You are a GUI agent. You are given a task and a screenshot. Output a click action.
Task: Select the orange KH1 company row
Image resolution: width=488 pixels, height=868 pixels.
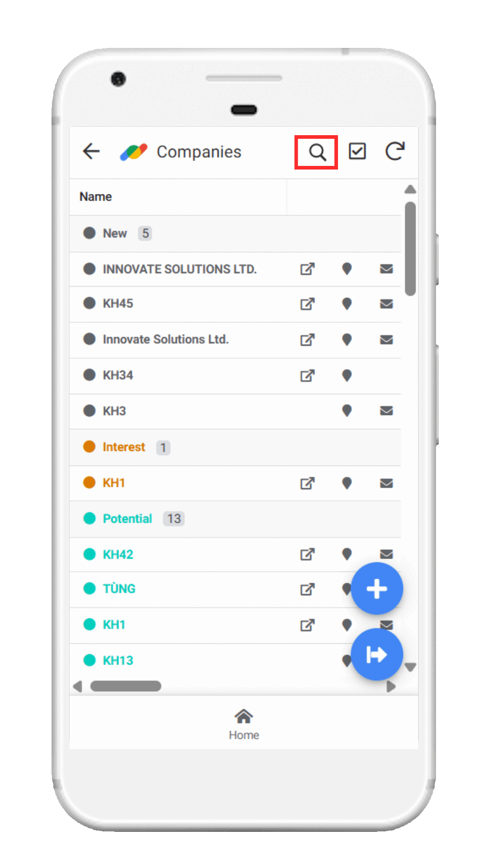(x=235, y=483)
